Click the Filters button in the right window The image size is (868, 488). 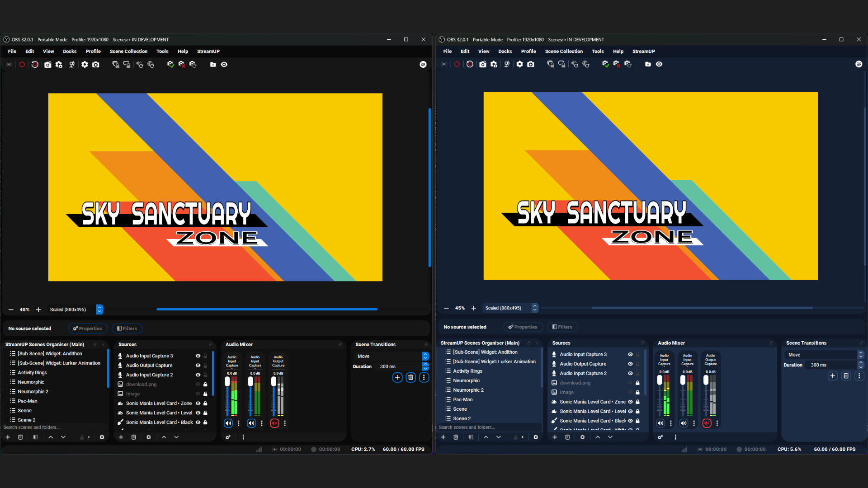click(562, 327)
